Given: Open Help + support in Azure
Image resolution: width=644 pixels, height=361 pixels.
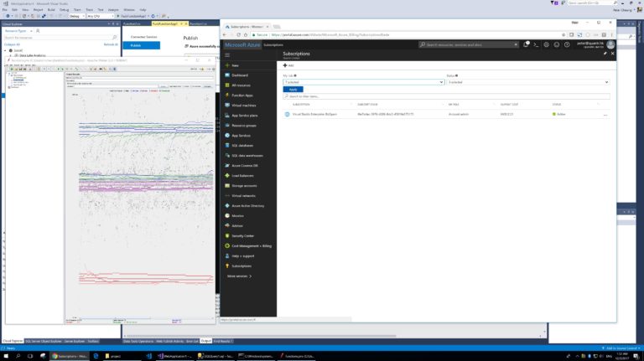Looking at the screenshot, I should pyautogui.click(x=242, y=256).
